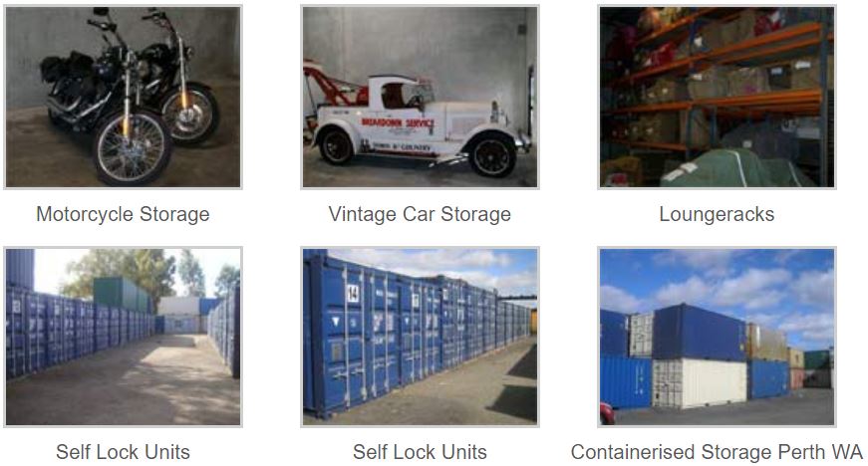Click the green container behind the blue row

click(121, 295)
